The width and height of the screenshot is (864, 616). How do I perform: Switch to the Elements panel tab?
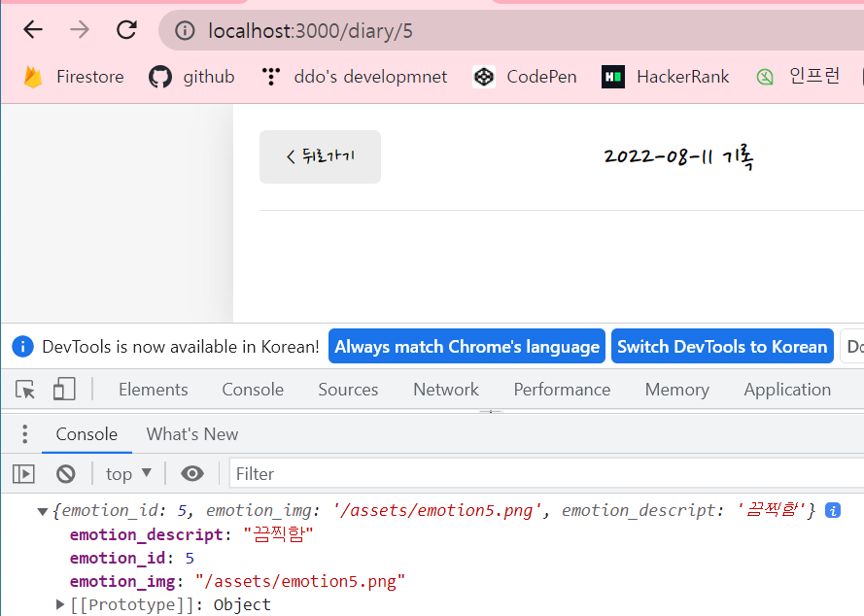point(154,390)
